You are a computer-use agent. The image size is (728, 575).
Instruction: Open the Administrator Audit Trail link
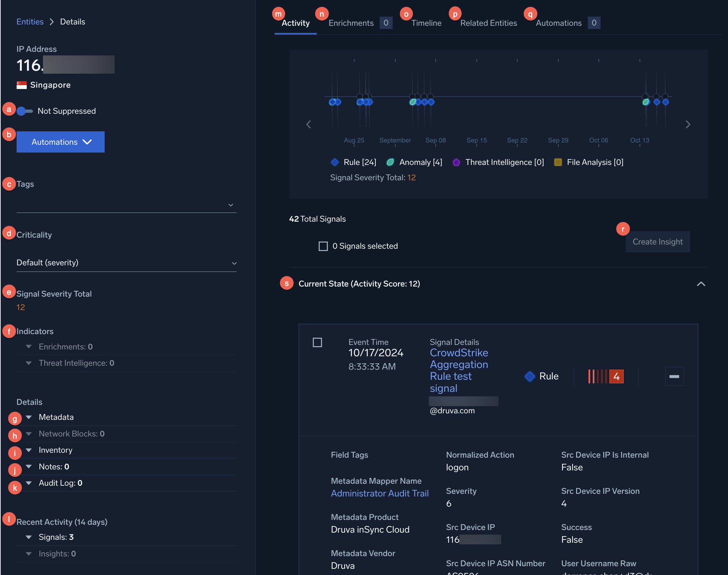click(x=380, y=493)
